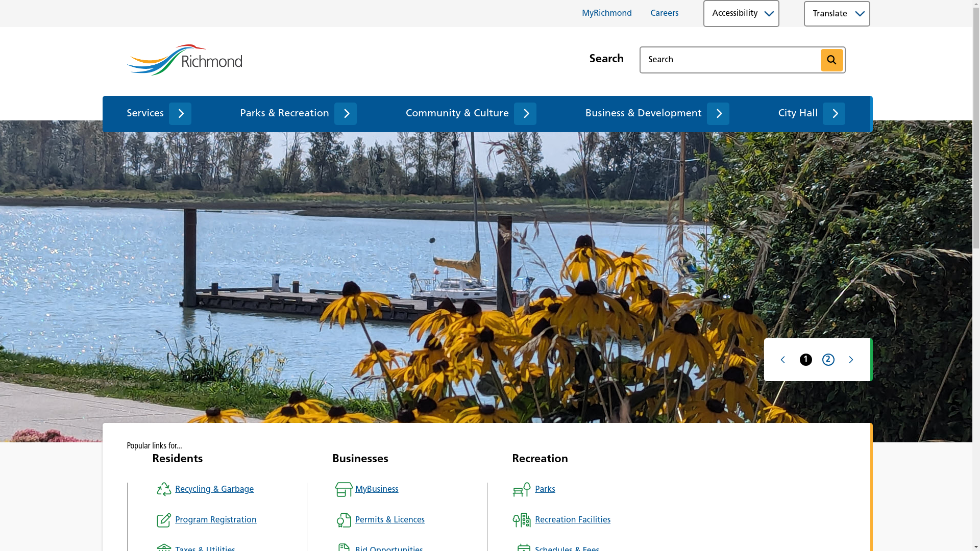Click the Program Registration pencil icon
Screen dimensions: 980x551
point(164,520)
